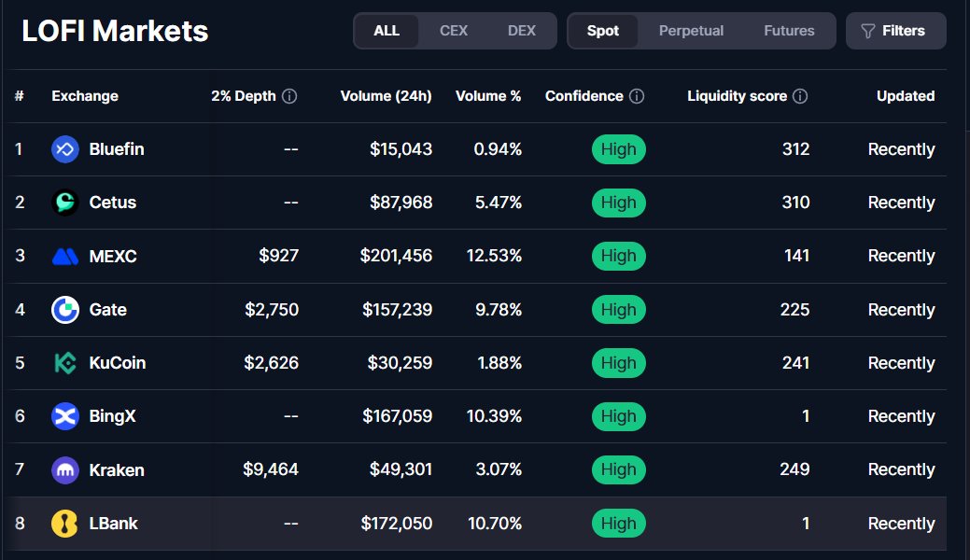Open the KuCoin exchange link

(x=118, y=363)
